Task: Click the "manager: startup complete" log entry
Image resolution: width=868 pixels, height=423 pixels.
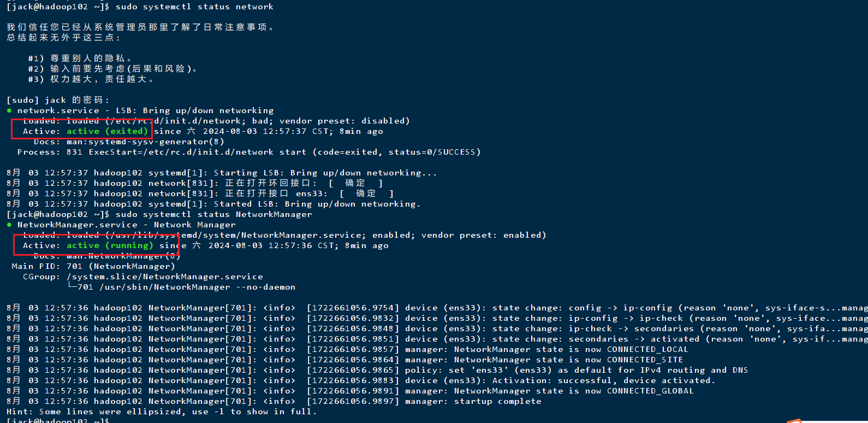Action: coord(473,401)
